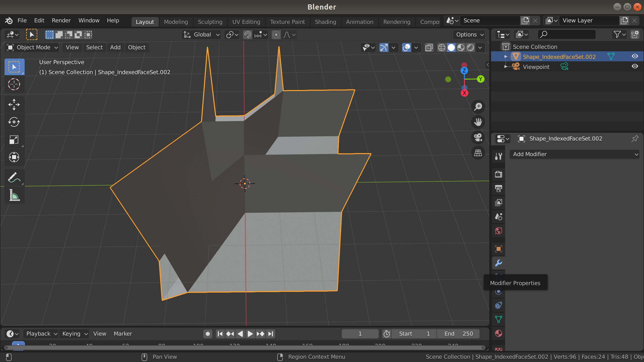Open the Render properties tab
This screenshot has width=644, height=362.
coord(498,174)
